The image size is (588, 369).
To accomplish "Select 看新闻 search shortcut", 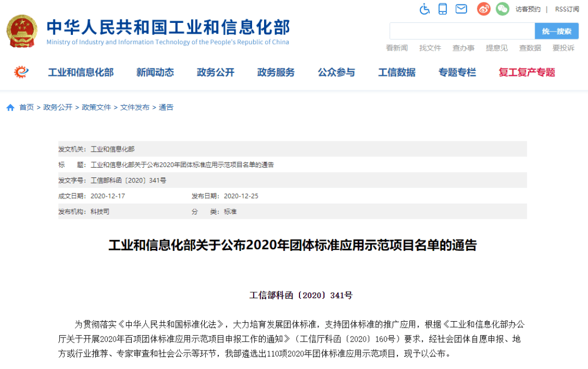I will (x=397, y=48).
